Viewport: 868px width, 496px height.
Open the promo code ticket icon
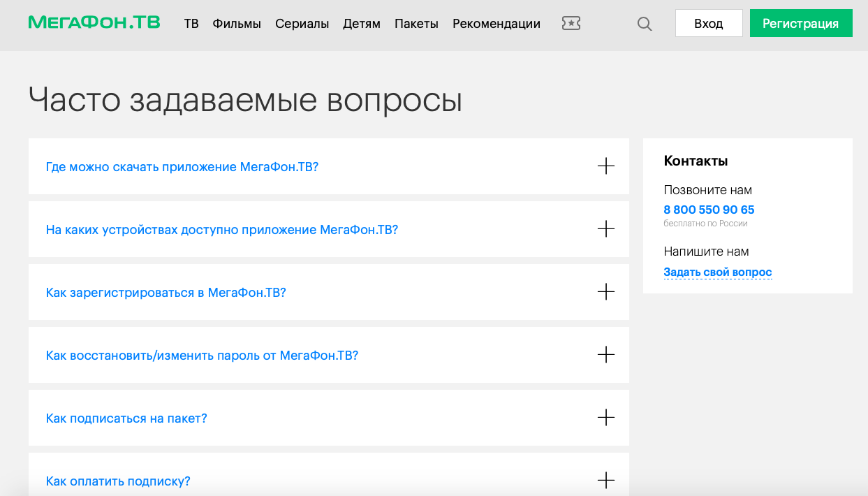pyautogui.click(x=571, y=24)
